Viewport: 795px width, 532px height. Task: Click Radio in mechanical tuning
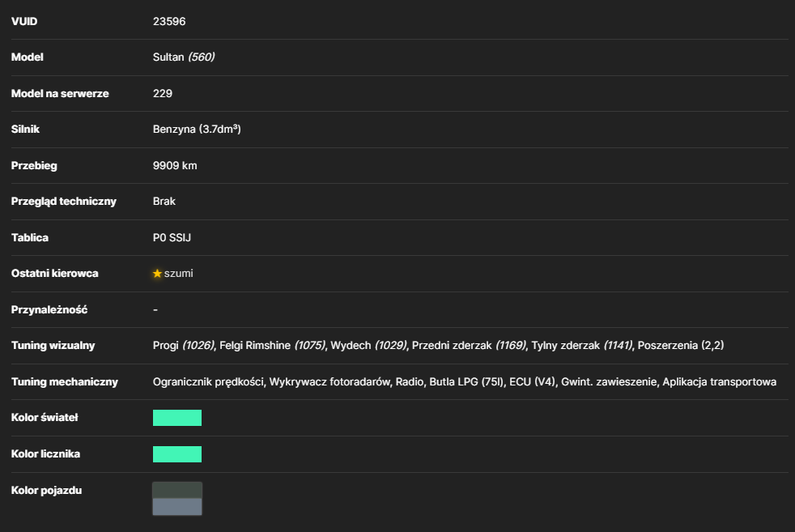[410, 382]
